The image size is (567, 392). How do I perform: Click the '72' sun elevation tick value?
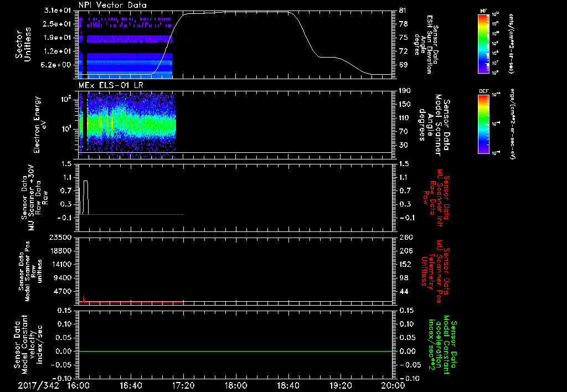coord(404,51)
